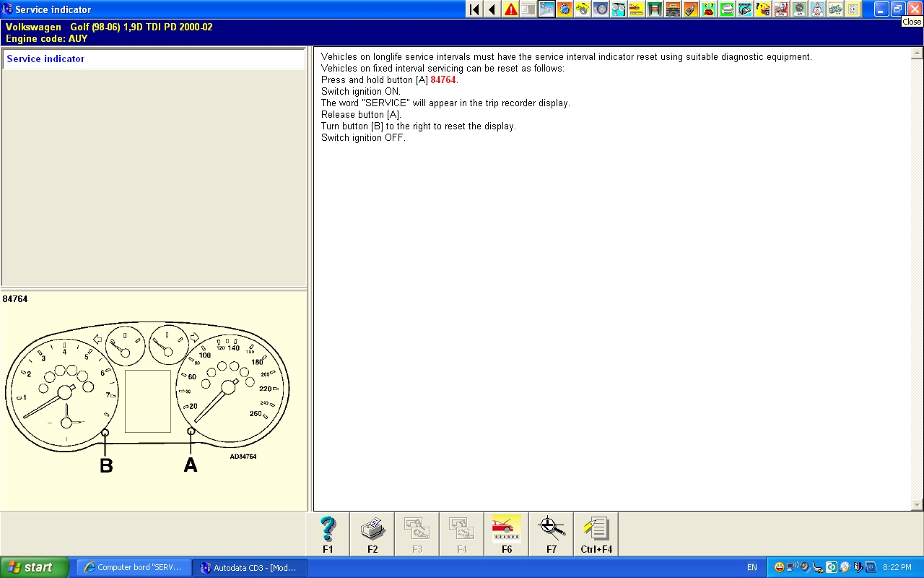The width and height of the screenshot is (924, 578).
Task: Click the instrument cluster diagram image
Action: pyautogui.click(x=147, y=397)
